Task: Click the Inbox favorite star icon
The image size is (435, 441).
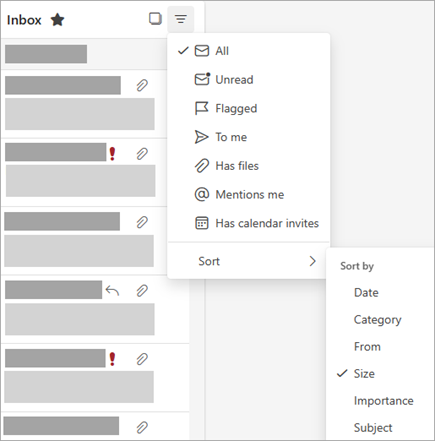Action: point(57,20)
